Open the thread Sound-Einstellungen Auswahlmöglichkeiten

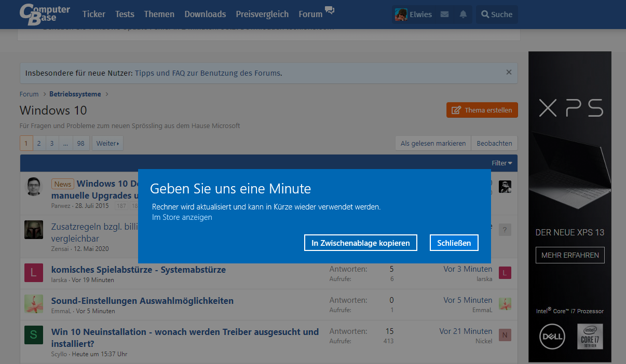click(x=142, y=301)
